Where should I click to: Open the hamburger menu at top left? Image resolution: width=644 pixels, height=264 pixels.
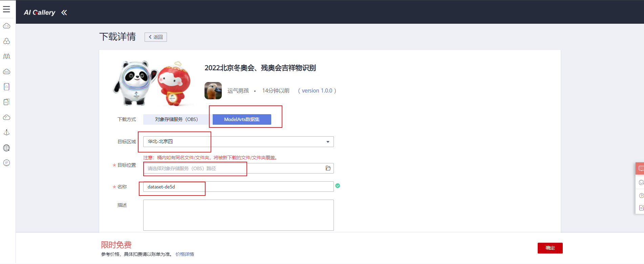pyautogui.click(x=6, y=9)
